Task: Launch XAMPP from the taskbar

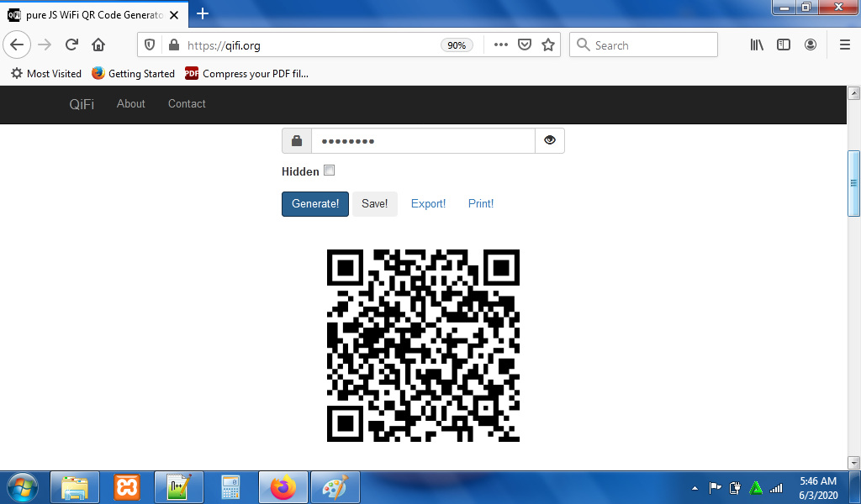Action: coord(126,487)
